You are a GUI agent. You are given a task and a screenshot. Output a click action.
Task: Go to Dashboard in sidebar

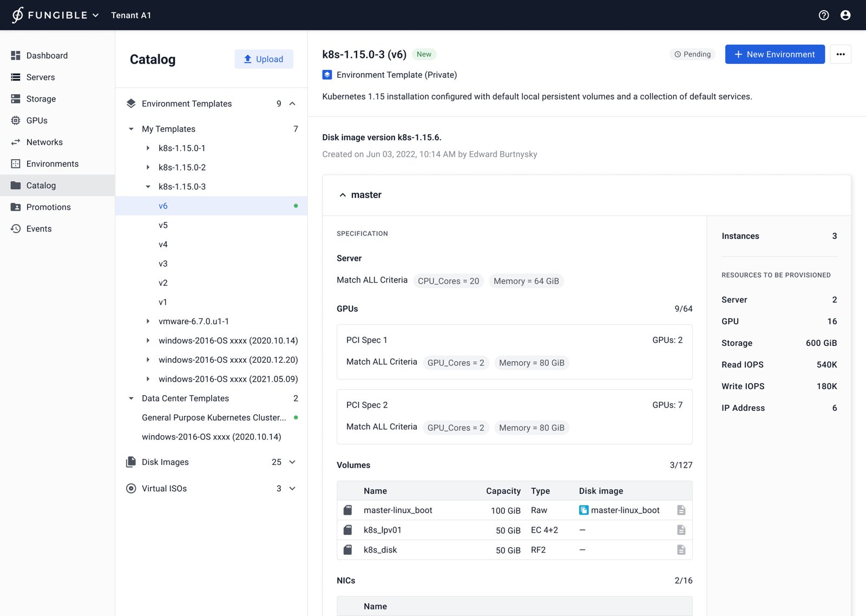47,56
